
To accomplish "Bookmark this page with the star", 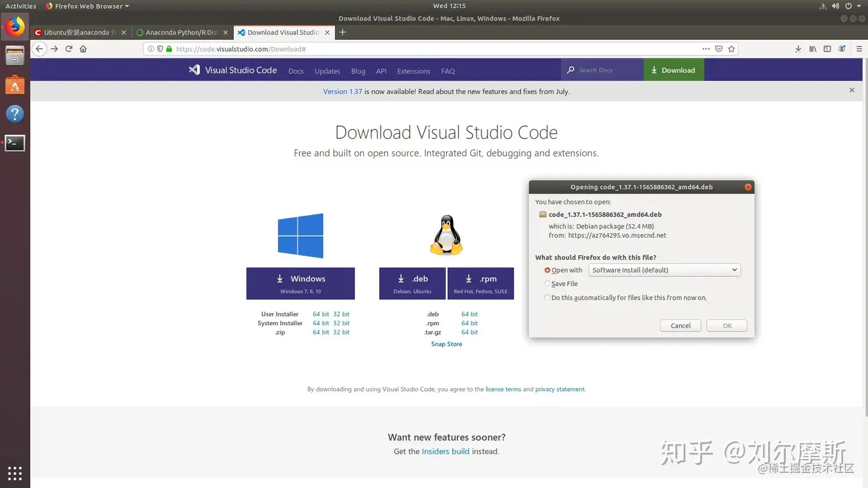I will [731, 49].
